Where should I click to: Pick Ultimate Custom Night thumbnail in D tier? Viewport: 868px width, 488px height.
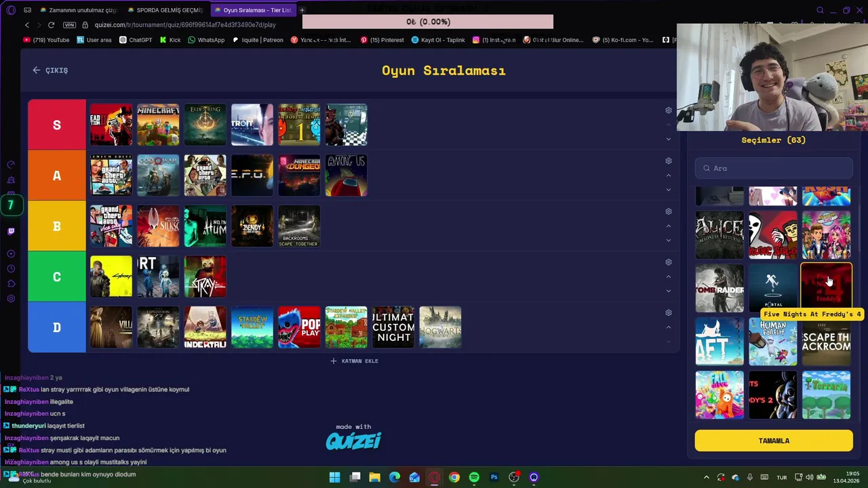pyautogui.click(x=393, y=327)
